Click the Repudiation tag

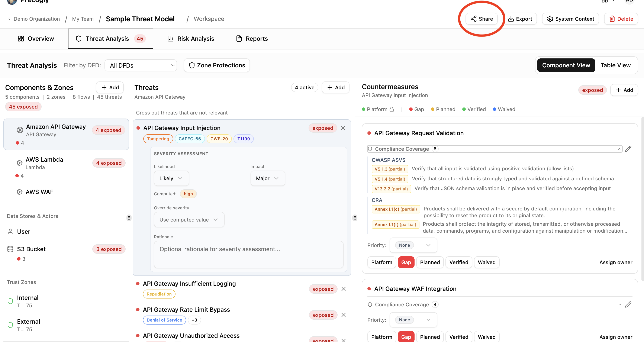click(x=159, y=294)
